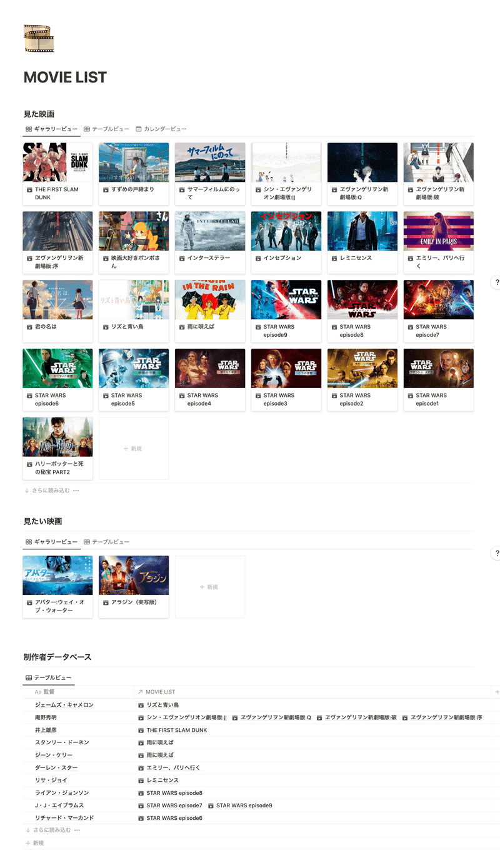Switch to テーブルビュー in 見た映画
This screenshot has width=500, height=868.
click(x=106, y=129)
